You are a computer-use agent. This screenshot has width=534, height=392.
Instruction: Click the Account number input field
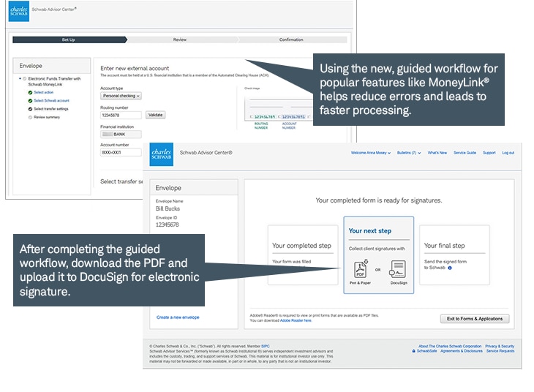coord(121,153)
